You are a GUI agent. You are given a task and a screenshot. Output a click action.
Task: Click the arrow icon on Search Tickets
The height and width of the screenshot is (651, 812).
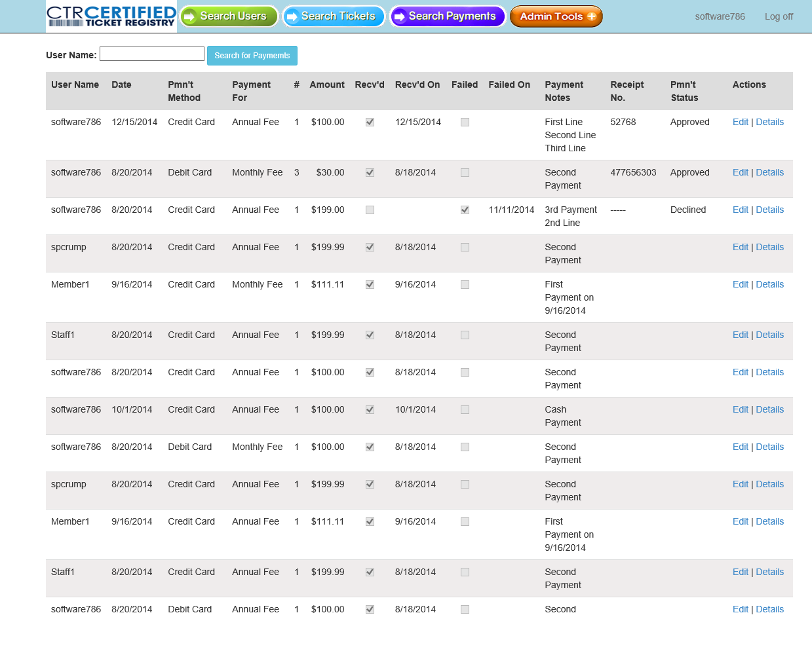click(292, 17)
